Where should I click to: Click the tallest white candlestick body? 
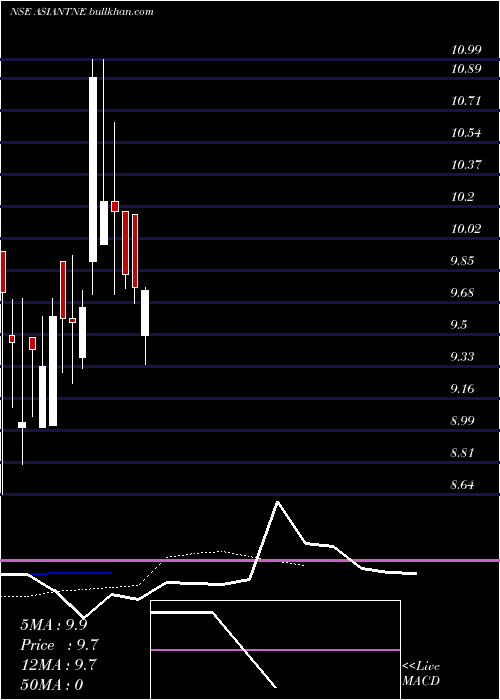[x=93, y=169]
